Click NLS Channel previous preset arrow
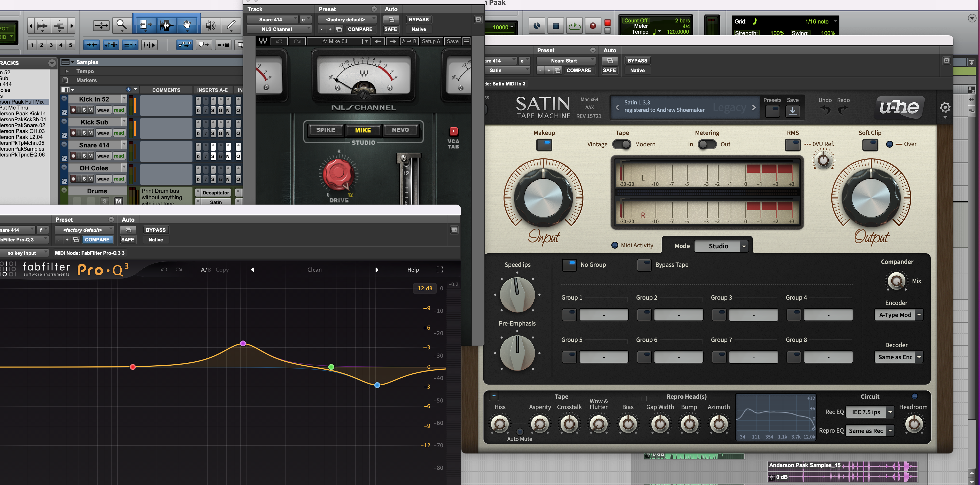980x485 pixels. [x=378, y=41]
